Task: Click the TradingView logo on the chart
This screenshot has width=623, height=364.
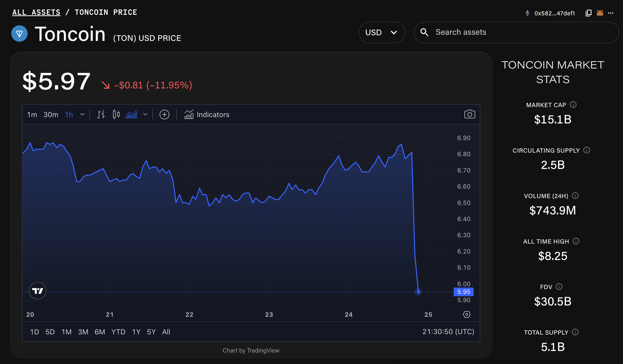Action: coord(37,291)
